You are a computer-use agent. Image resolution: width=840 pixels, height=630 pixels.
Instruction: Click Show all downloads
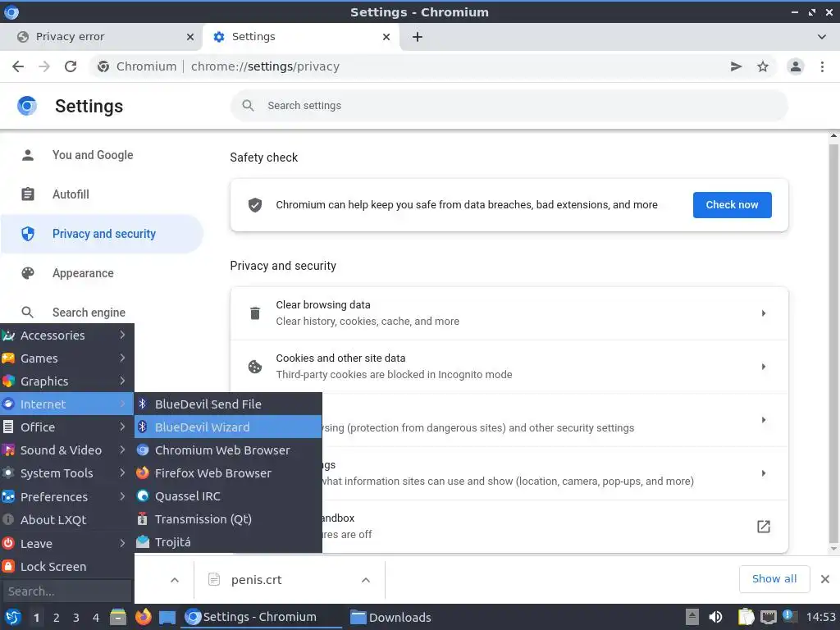774,578
